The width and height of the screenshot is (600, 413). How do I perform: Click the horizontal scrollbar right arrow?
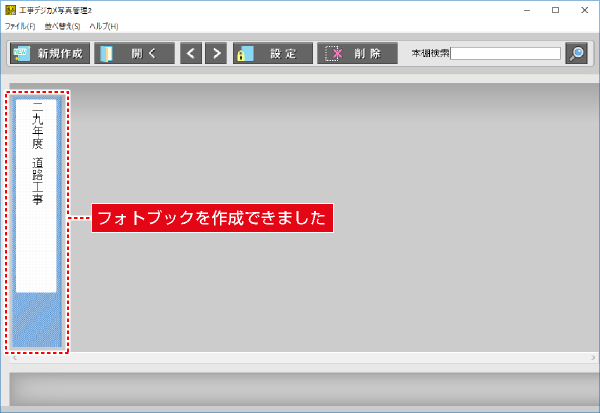(x=593, y=357)
